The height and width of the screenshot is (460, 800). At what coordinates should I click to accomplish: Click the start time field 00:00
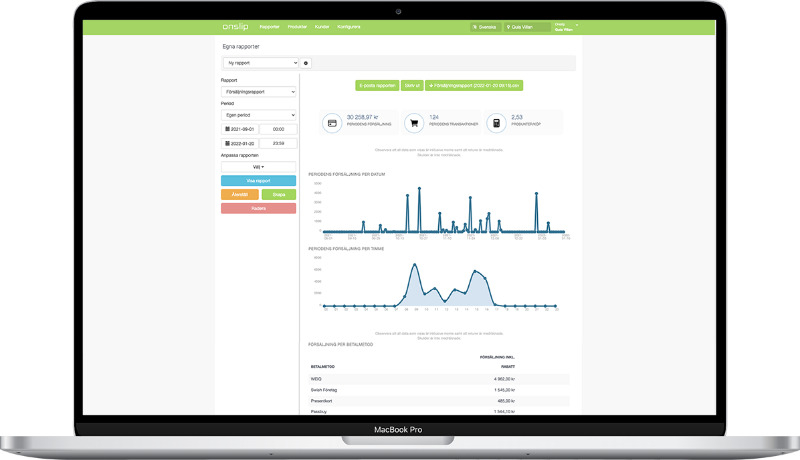(x=279, y=129)
